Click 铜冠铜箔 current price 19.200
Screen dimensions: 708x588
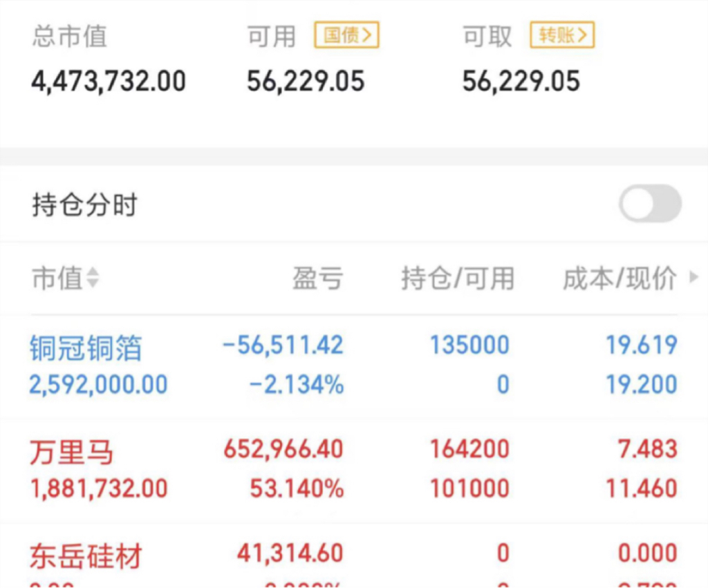tap(641, 385)
